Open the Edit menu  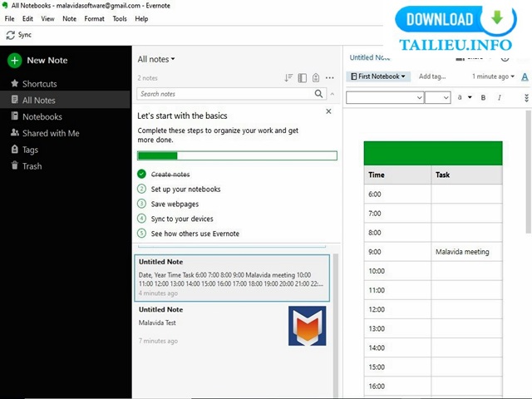(x=27, y=18)
